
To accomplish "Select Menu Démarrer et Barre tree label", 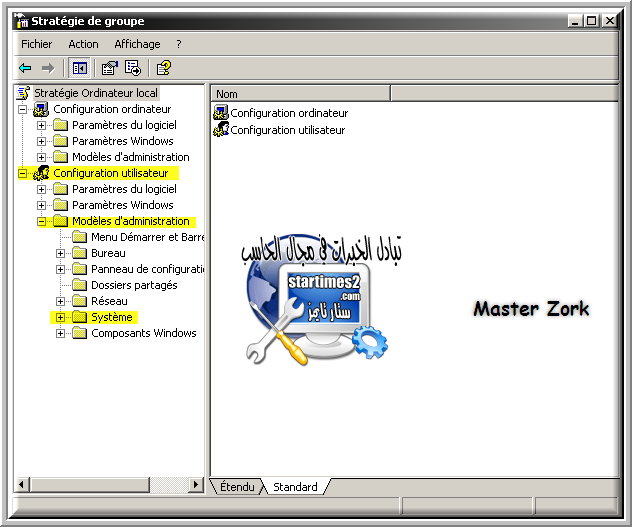I will coord(148,237).
